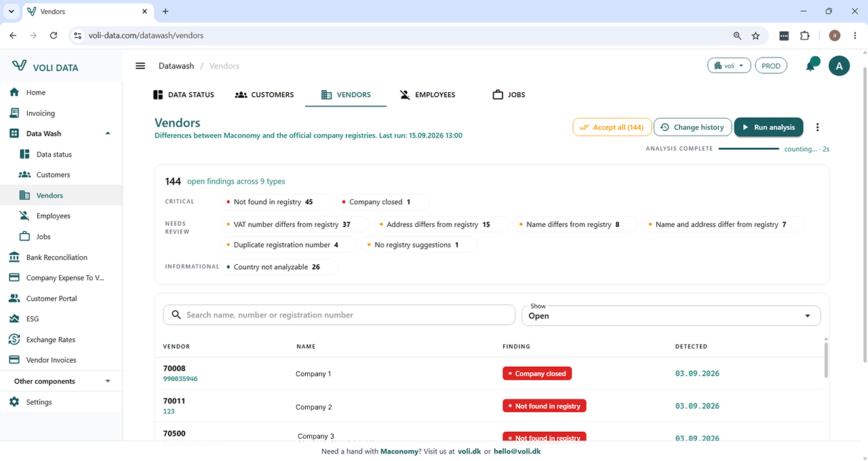Select the VENDORS tab

[346, 95]
